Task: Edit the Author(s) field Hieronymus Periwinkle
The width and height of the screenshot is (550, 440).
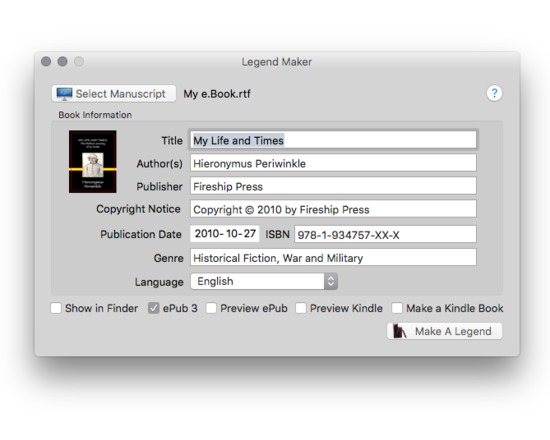Action: [333, 163]
